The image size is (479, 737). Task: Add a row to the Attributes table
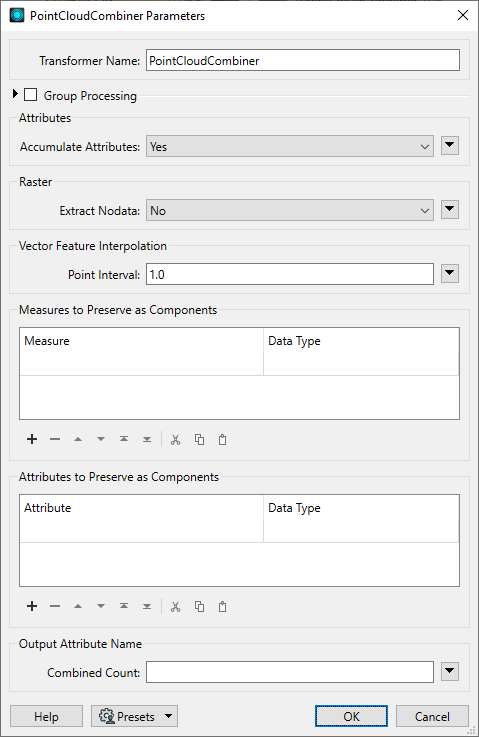coord(32,606)
